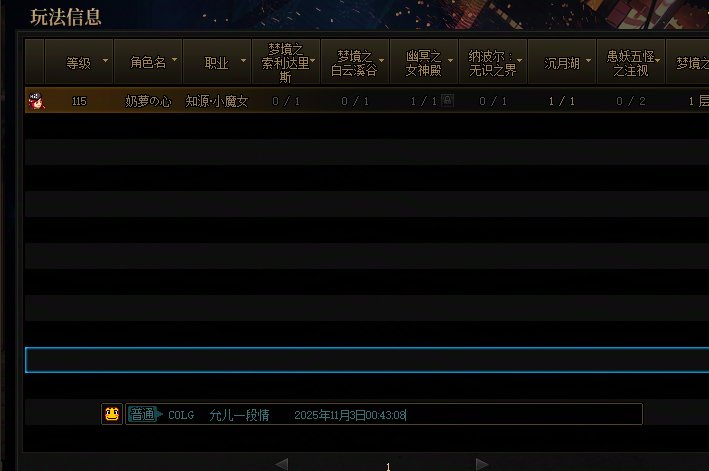709x471 pixels.
Task: Click the character avatar icon in first row
Action: click(x=36, y=101)
